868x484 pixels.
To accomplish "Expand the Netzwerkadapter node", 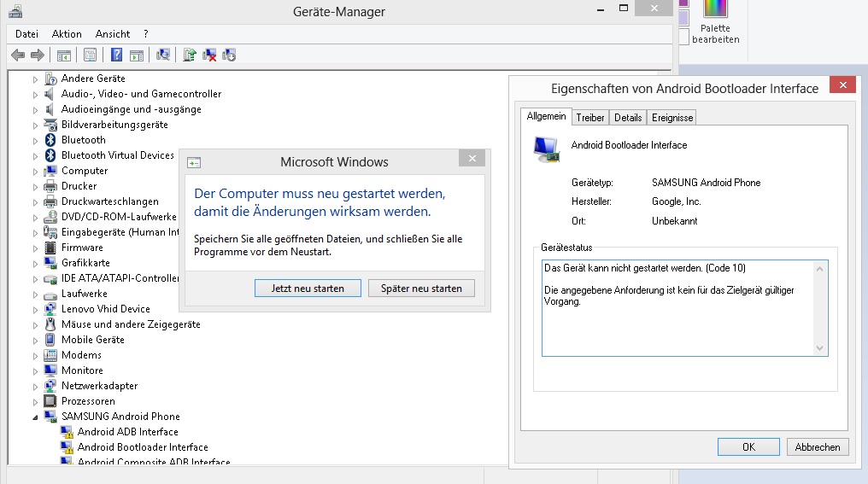I will click(x=36, y=386).
